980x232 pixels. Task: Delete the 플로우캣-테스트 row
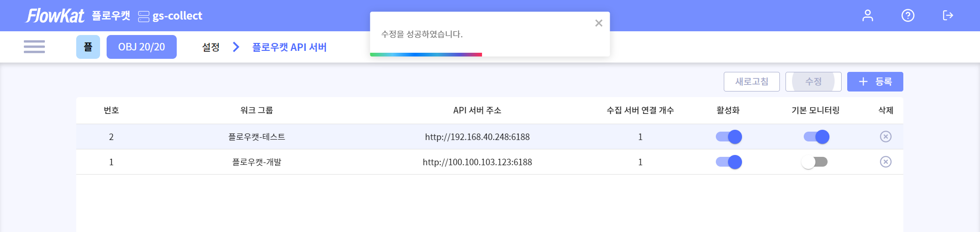point(885,137)
